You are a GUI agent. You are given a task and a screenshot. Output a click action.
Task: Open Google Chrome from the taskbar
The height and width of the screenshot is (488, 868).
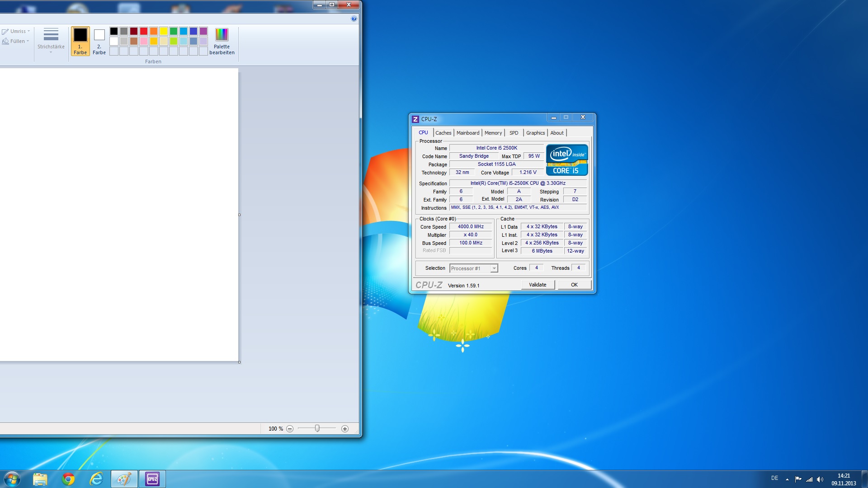(68, 479)
